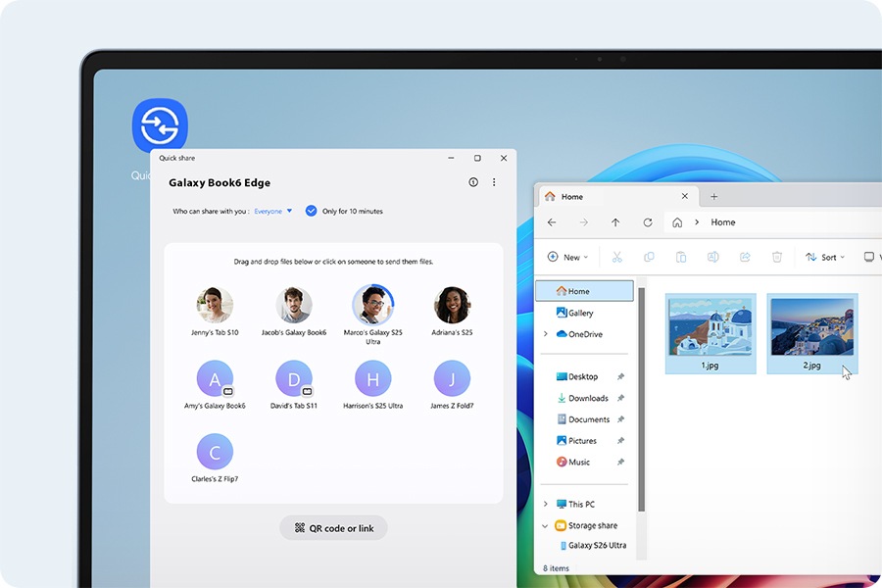This screenshot has height=588, width=882.
Task: Click the Copy icon in Explorer toolbar
Action: tap(649, 257)
